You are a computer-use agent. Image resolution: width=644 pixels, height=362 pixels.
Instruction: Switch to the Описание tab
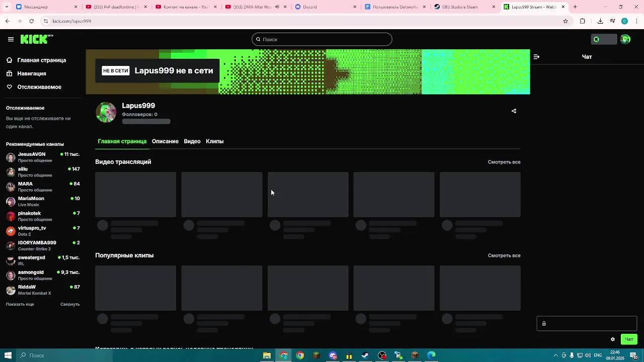tap(165, 141)
